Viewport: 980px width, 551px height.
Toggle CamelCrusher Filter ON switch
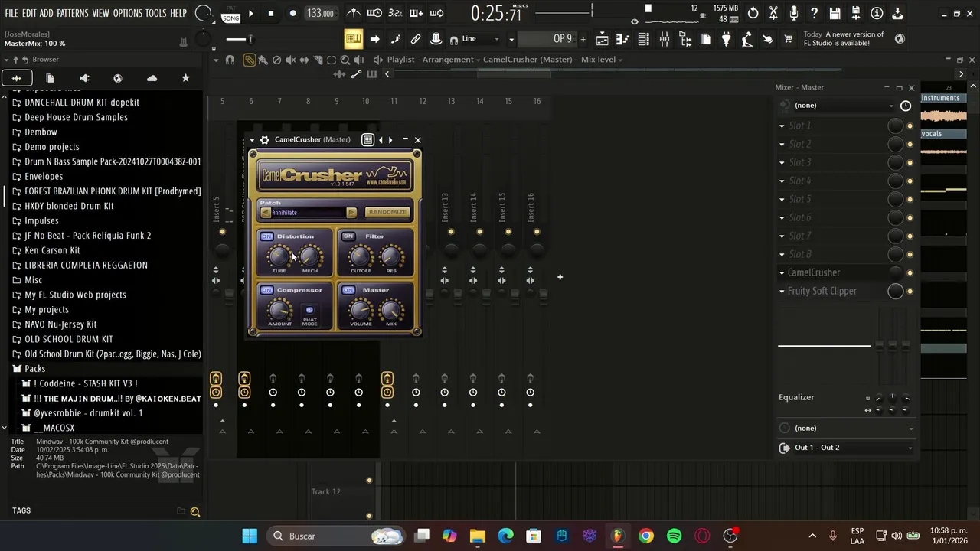[x=348, y=236]
